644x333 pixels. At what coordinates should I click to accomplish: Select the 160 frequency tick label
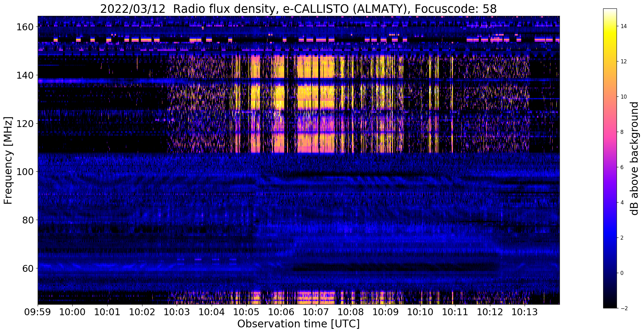pos(25,27)
